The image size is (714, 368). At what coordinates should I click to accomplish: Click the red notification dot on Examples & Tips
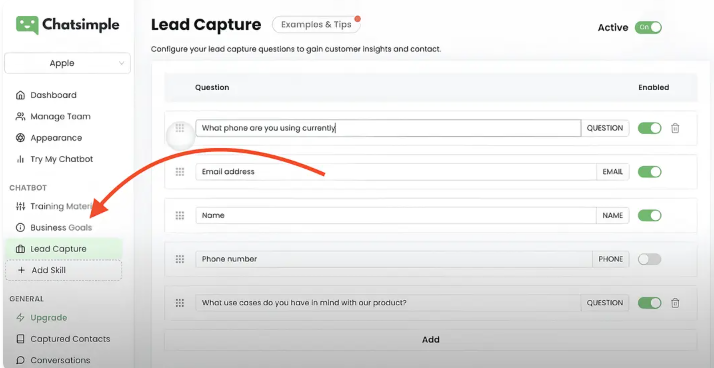pyautogui.click(x=357, y=19)
